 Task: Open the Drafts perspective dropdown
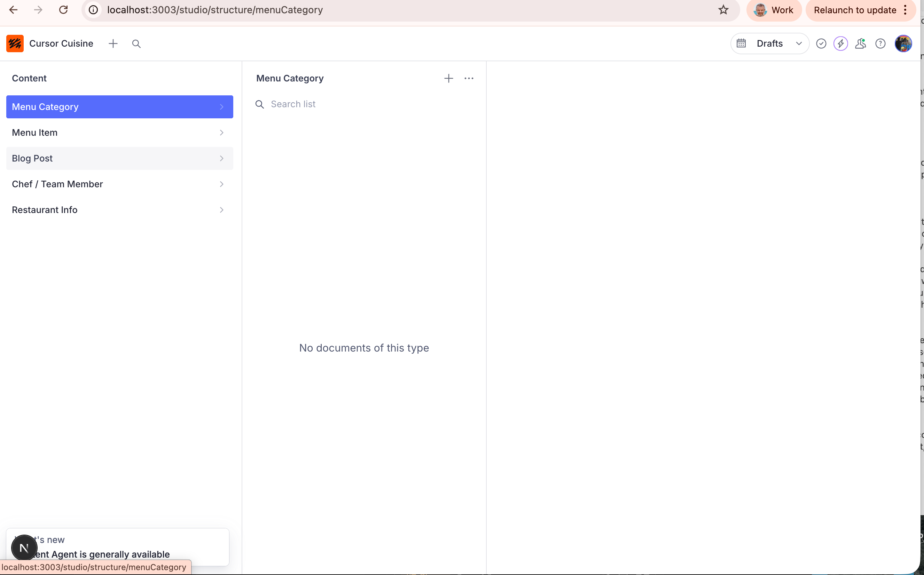pyautogui.click(x=769, y=44)
